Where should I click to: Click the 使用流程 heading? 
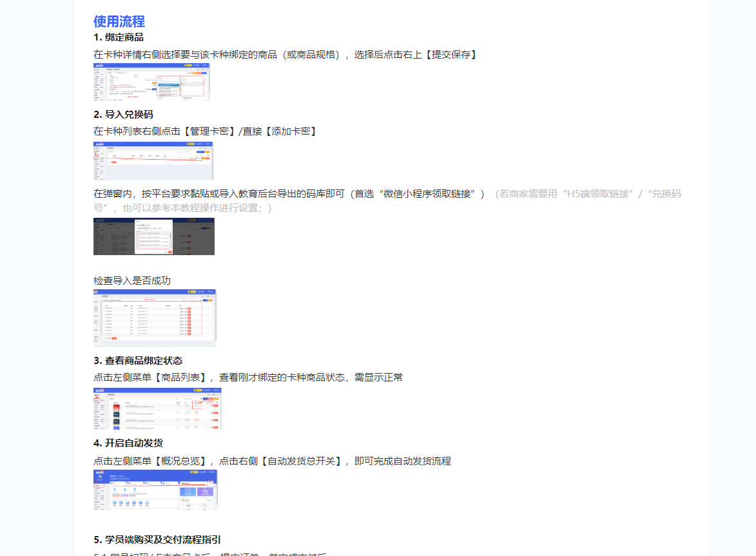pos(119,22)
